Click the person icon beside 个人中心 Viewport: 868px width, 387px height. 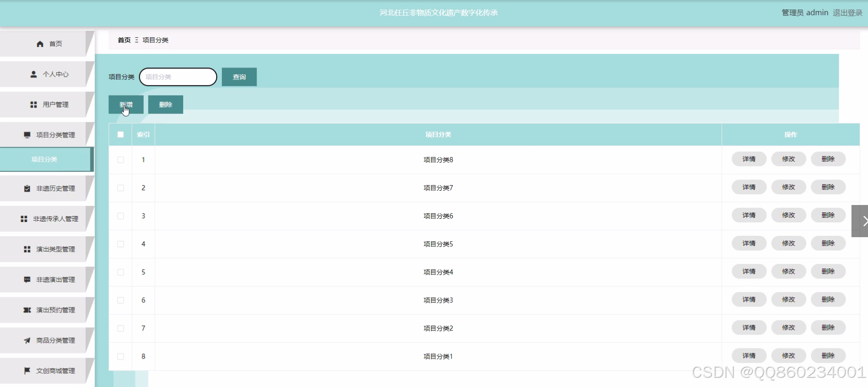click(x=34, y=74)
